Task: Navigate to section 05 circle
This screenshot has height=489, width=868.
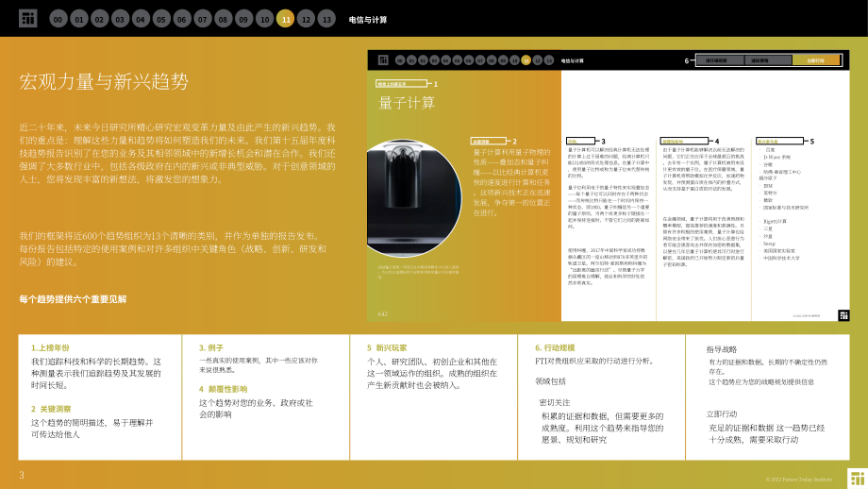Action: pos(161,20)
